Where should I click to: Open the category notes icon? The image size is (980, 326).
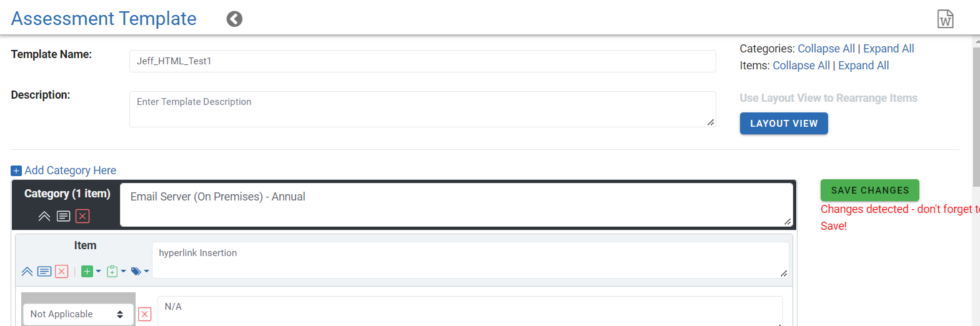click(64, 216)
